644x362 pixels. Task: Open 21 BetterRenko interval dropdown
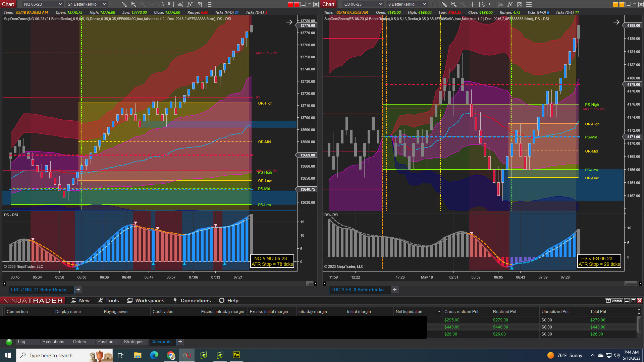click(87, 4)
